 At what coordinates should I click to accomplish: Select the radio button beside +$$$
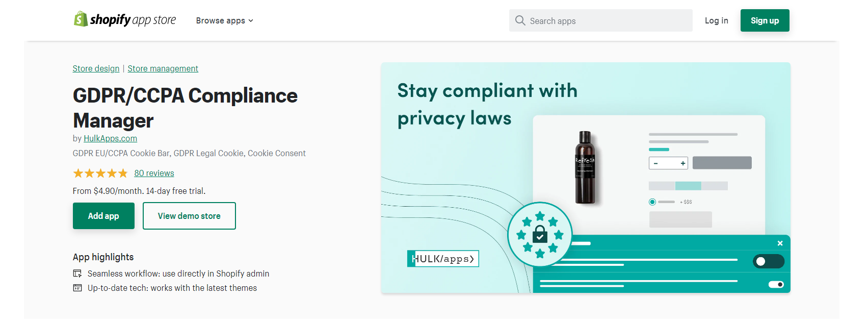pos(652,202)
